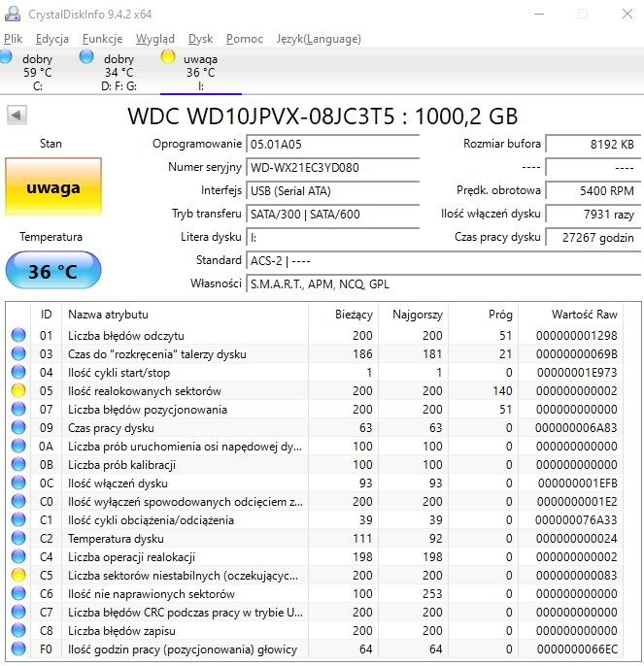Image resolution: width=644 pixels, height=666 pixels.
Task: Open the Pomoc menu
Action: tap(245, 39)
